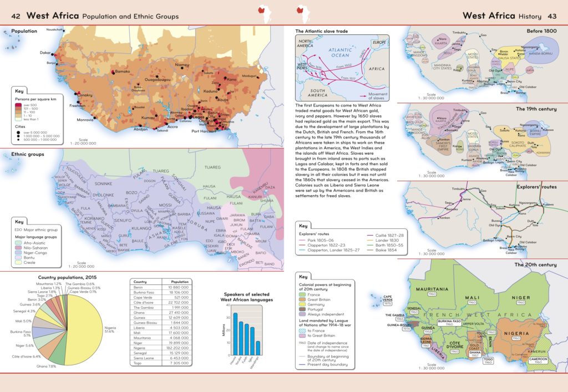
Task: Pick the Nilo-Saharan language group swatch
Action: [x=18, y=248]
